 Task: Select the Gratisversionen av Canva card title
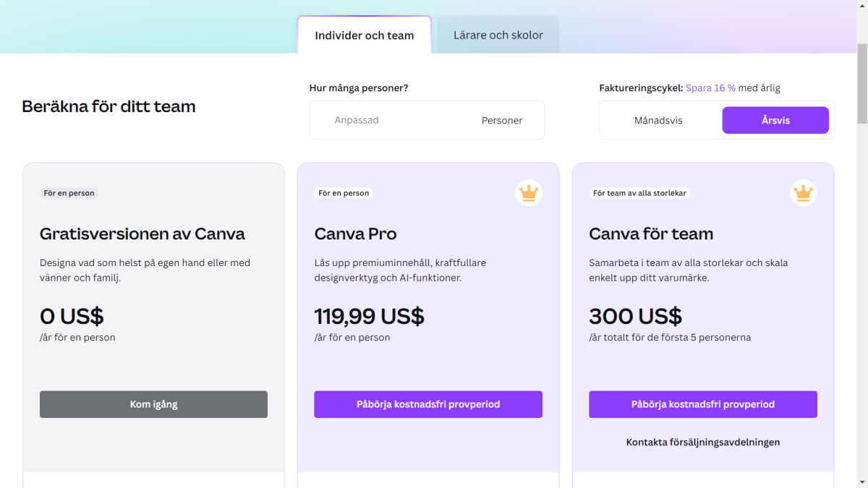(x=142, y=234)
